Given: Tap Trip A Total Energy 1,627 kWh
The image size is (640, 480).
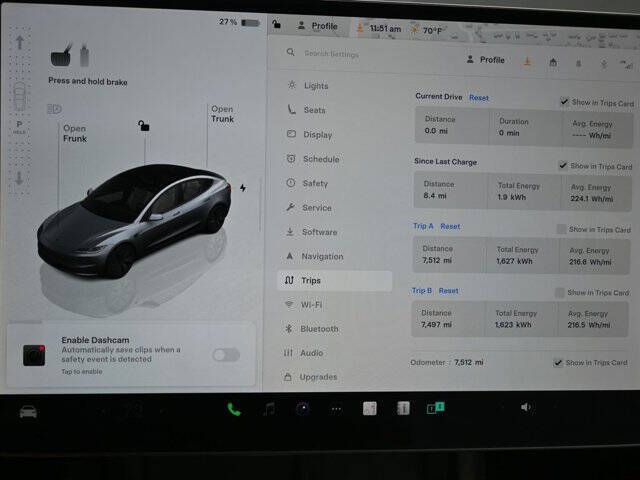Looking at the screenshot, I should (x=514, y=261).
